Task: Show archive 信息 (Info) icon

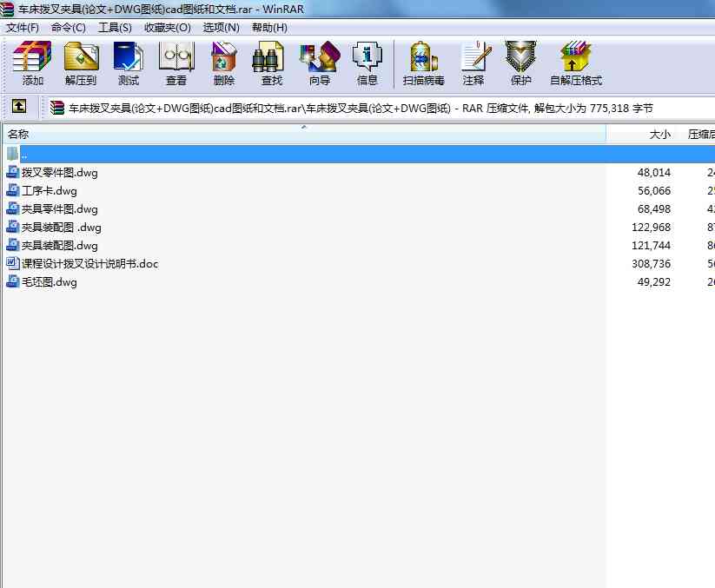Action: (x=367, y=63)
